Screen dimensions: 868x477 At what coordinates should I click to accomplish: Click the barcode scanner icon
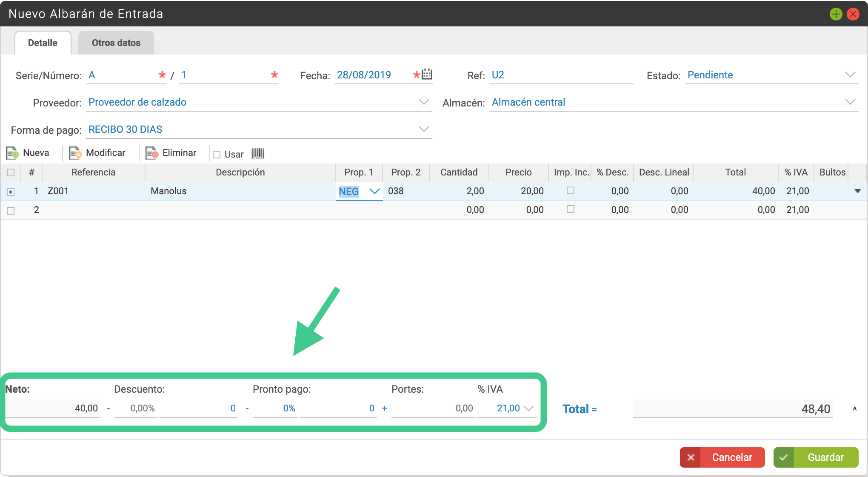258,153
